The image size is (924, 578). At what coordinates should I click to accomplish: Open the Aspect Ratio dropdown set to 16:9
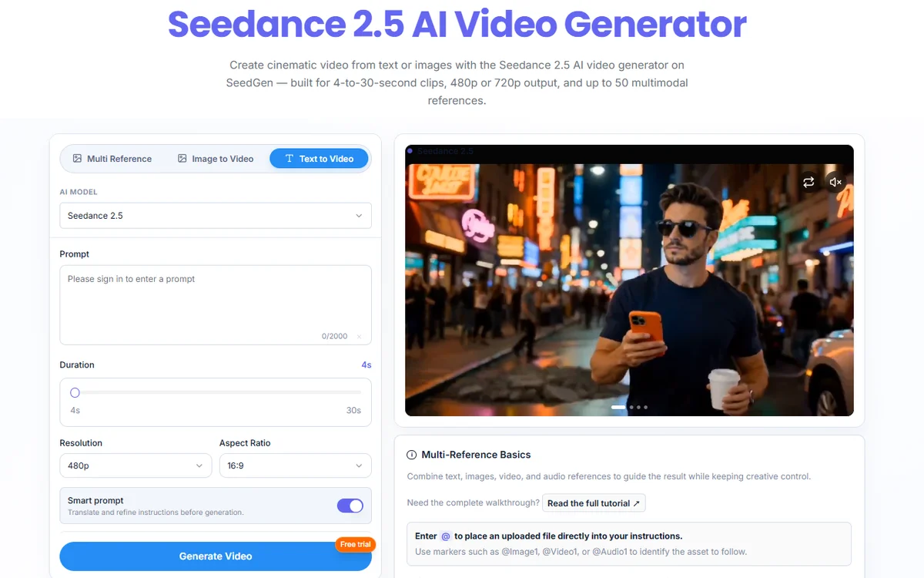[296, 465]
